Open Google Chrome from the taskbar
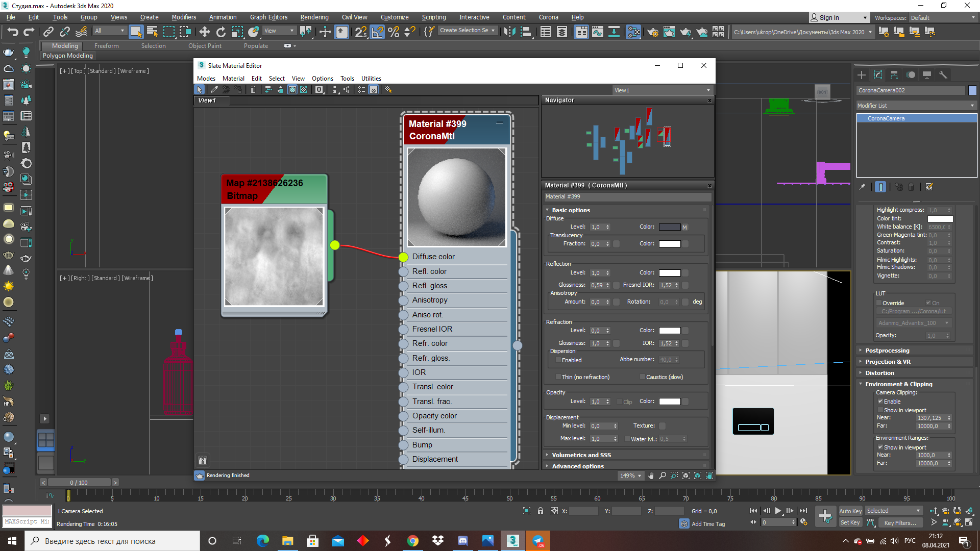 coord(413,541)
